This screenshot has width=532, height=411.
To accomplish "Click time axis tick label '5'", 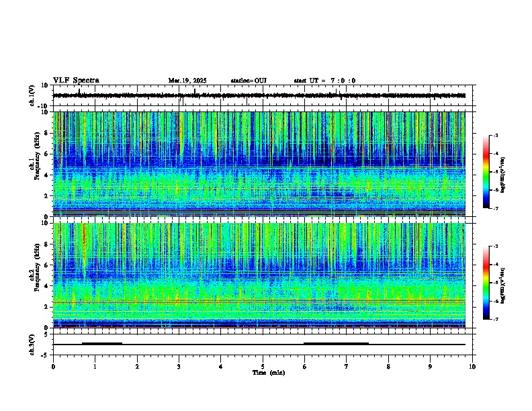I will (x=263, y=367).
